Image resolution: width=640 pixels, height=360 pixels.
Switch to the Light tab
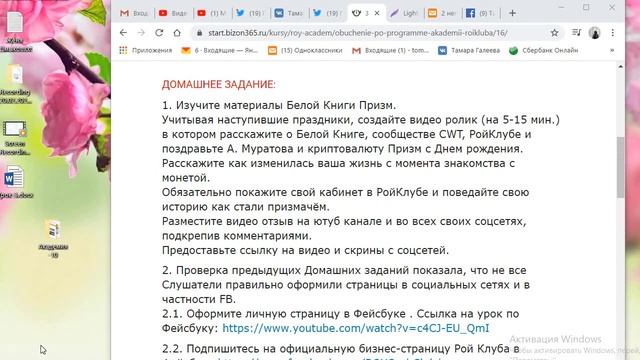click(x=404, y=13)
